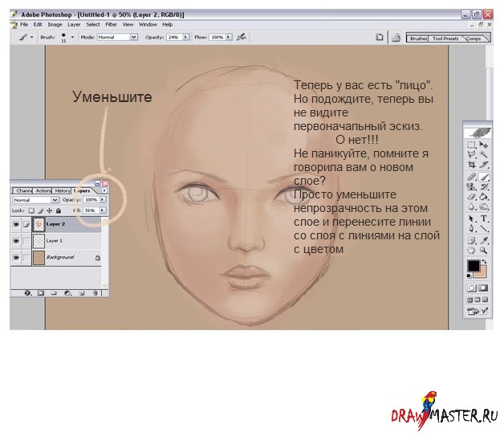Open the Tool Presets tab

(x=445, y=39)
